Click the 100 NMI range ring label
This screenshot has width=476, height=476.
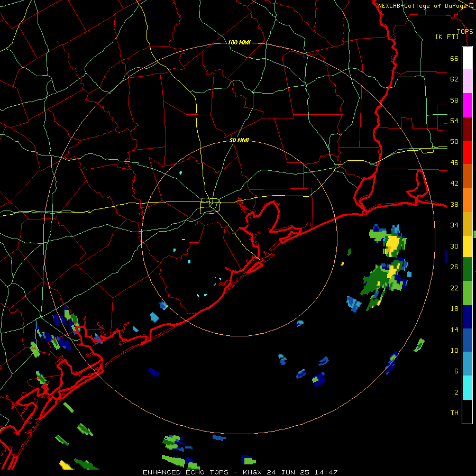tap(239, 42)
